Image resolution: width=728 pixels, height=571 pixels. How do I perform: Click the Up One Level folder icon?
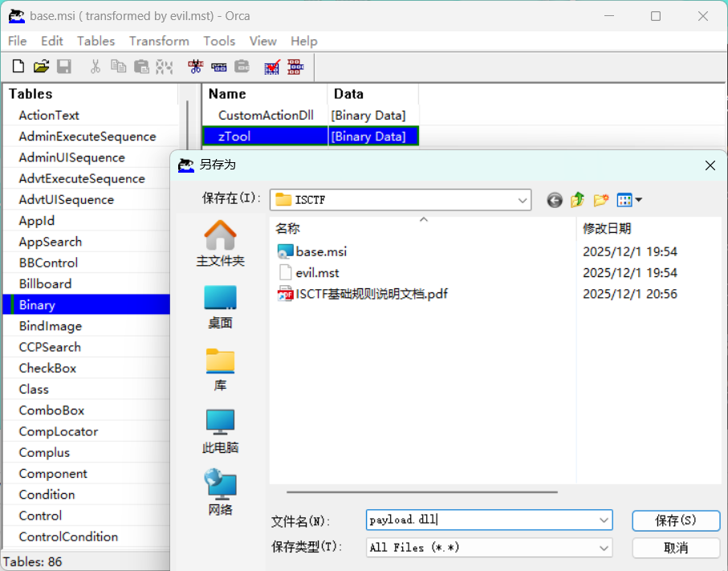[x=577, y=200]
